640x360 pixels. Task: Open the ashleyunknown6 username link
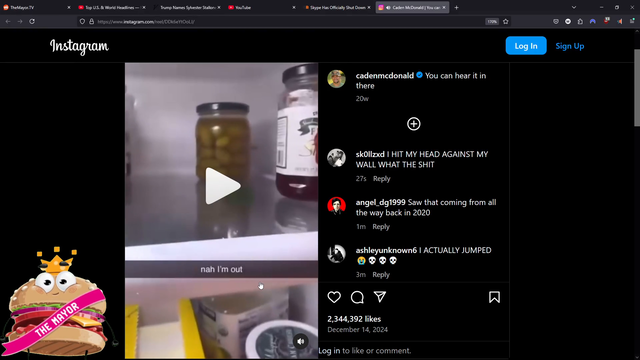point(386,250)
